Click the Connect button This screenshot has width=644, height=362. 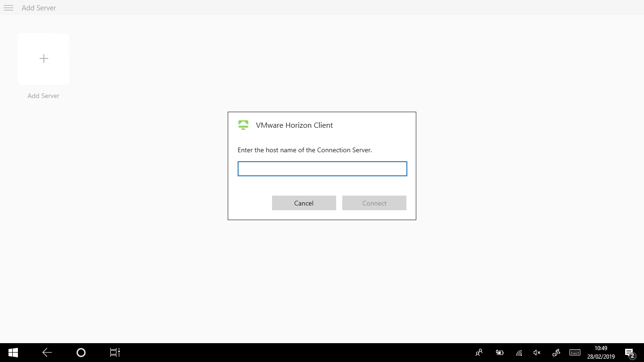click(374, 203)
